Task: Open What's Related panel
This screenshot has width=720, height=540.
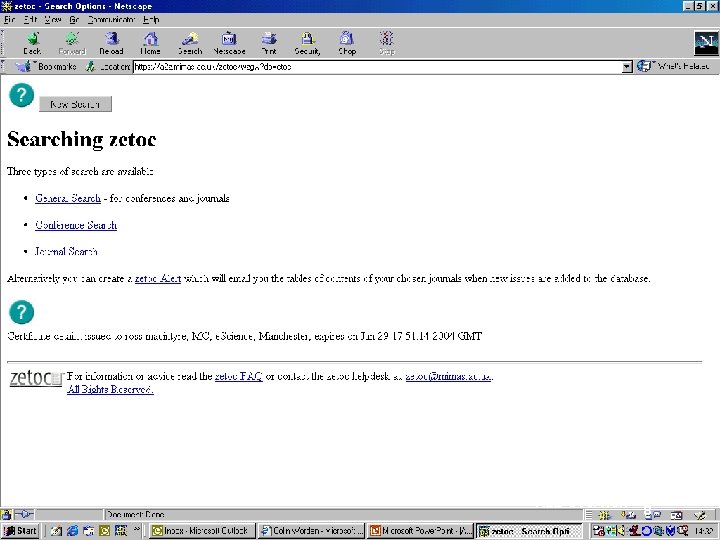Action: [x=673, y=67]
